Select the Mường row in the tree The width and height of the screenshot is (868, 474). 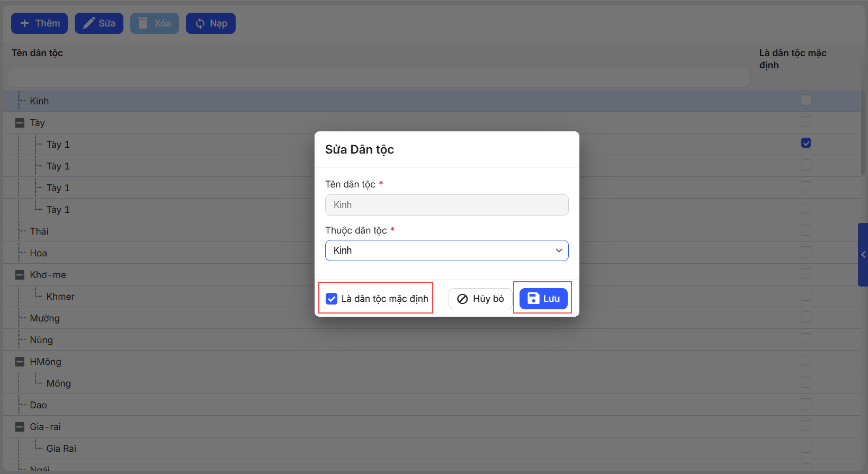pos(45,318)
